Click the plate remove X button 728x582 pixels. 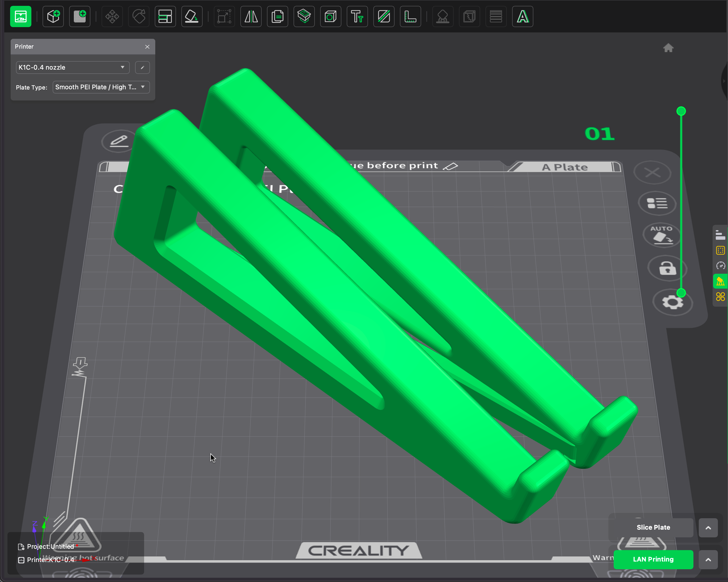[x=652, y=172]
